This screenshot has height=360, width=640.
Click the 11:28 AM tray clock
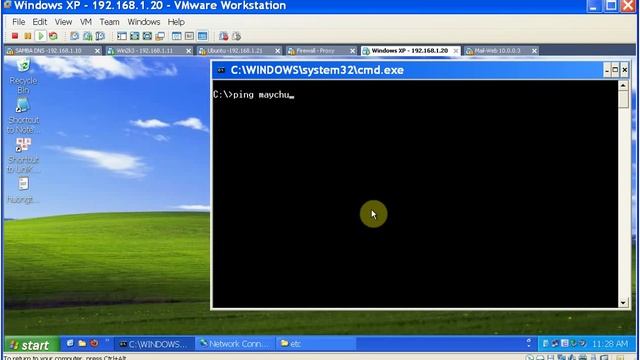[x=610, y=344]
